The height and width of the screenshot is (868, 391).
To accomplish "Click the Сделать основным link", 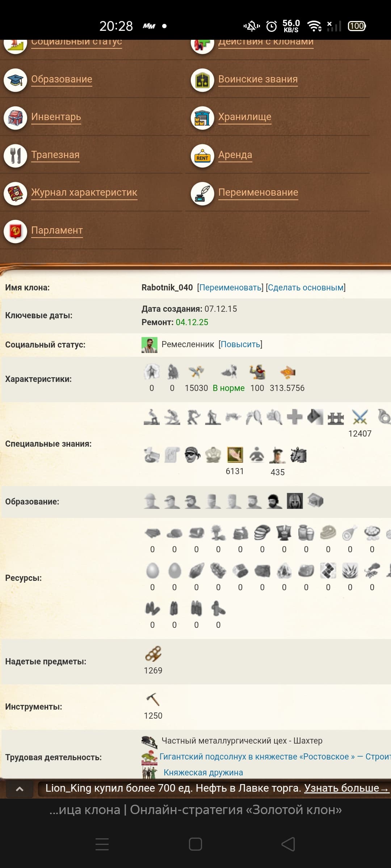I will tap(306, 288).
